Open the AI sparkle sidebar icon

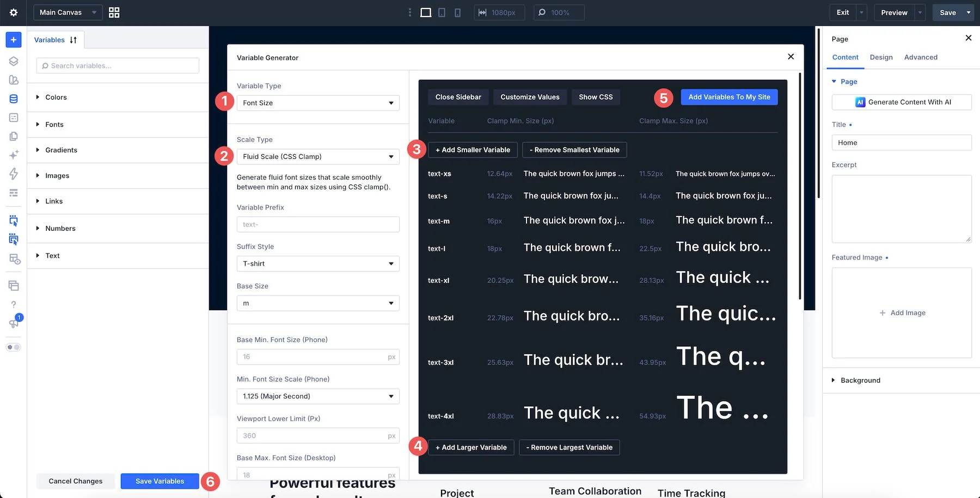(14, 155)
